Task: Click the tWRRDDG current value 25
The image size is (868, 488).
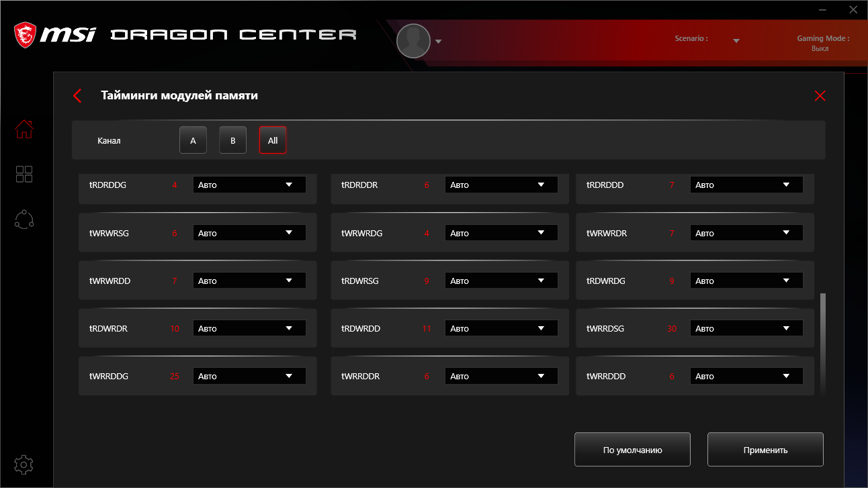Action: pyautogui.click(x=175, y=376)
